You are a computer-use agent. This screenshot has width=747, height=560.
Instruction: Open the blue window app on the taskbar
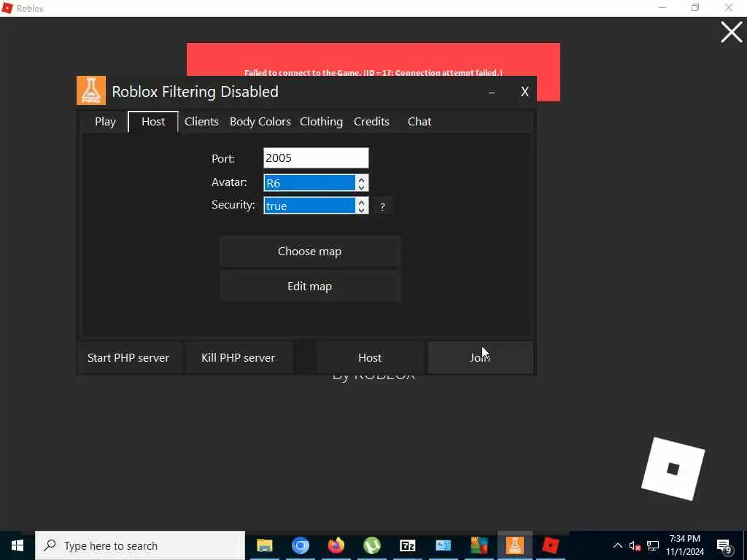click(443, 545)
